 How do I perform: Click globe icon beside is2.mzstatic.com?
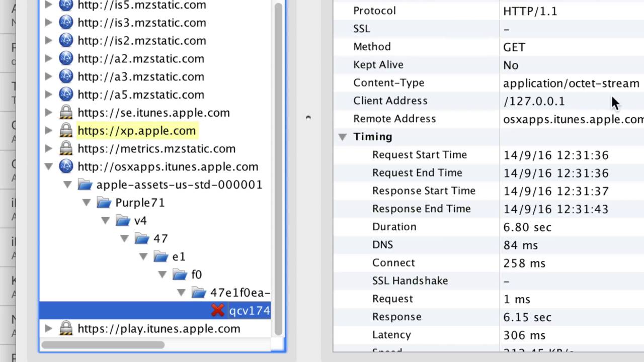(x=66, y=41)
